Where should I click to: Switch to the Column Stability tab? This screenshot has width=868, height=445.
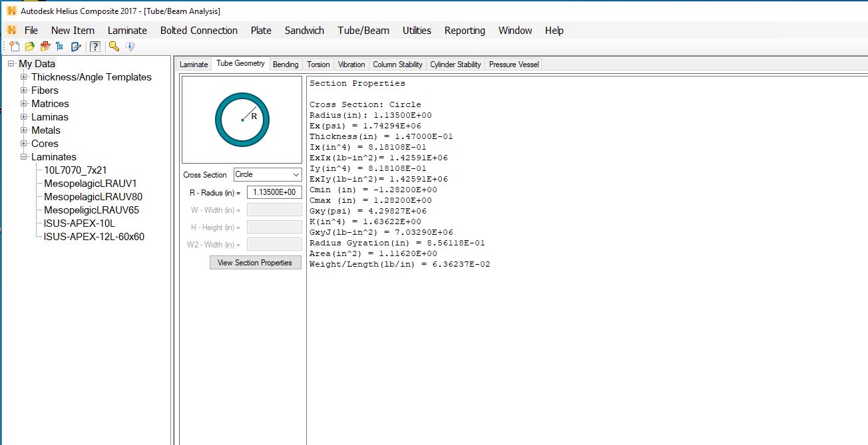pyautogui.click(x=397, y=65)
